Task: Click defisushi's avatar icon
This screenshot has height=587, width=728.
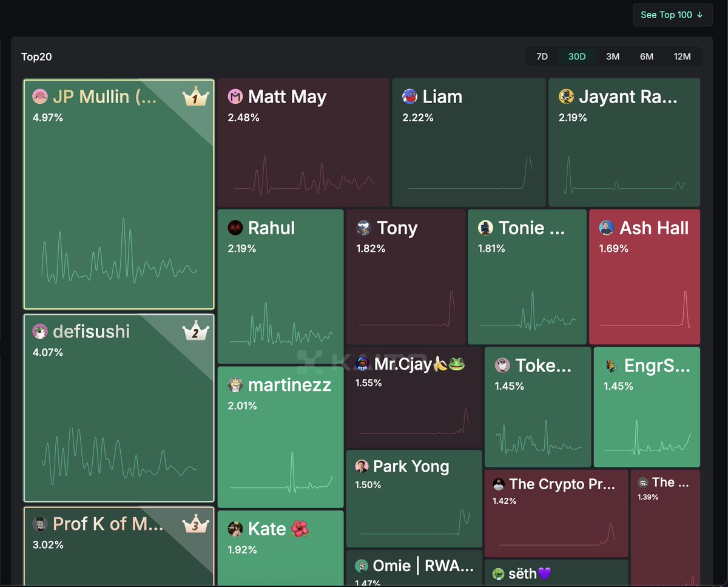Action: (x=40, y=331)
